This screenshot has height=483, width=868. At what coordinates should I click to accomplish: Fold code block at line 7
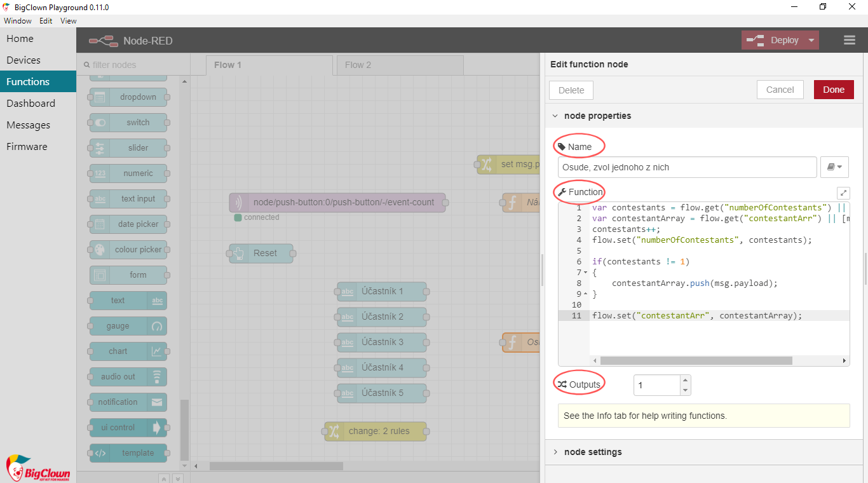(x=586, y=273)
